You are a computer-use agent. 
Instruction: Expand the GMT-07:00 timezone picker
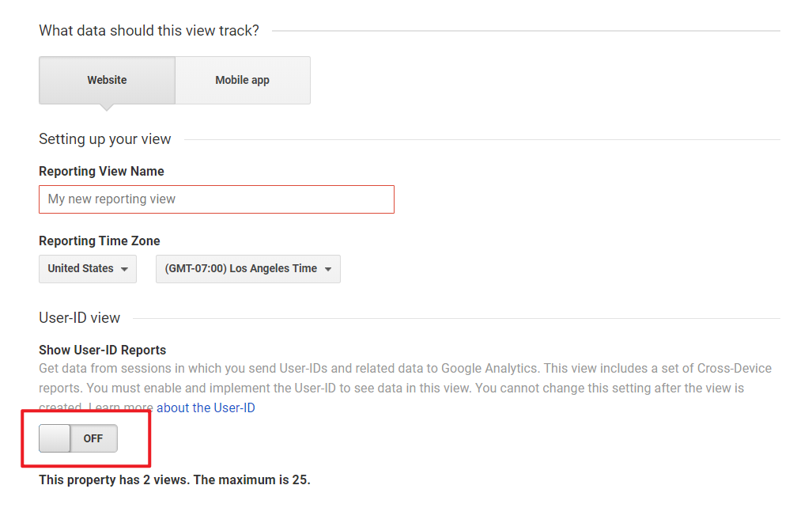[330, 269]
